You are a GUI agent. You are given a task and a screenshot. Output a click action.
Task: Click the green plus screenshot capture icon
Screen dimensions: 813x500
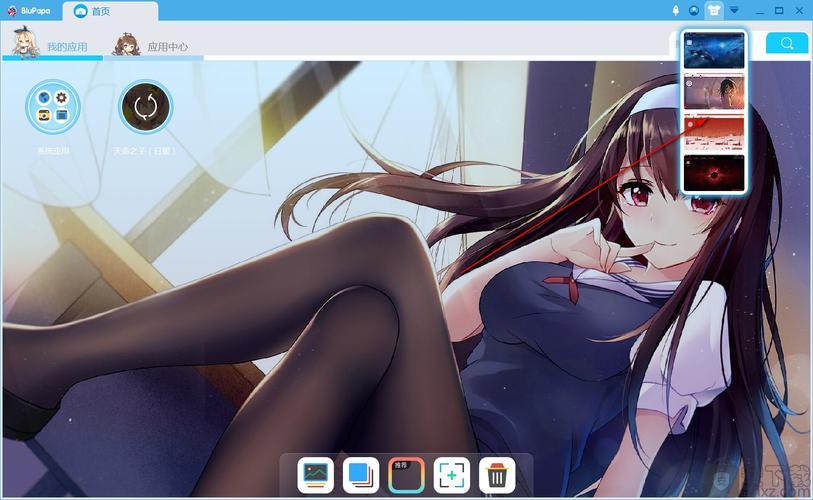(x=452, y=474)
